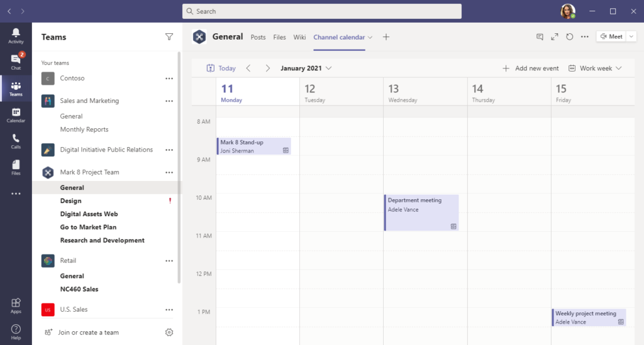The height and width of the screenshot is (345, 644).
Task: Open more options for Contoso team
Action: [x=169, y=79]
